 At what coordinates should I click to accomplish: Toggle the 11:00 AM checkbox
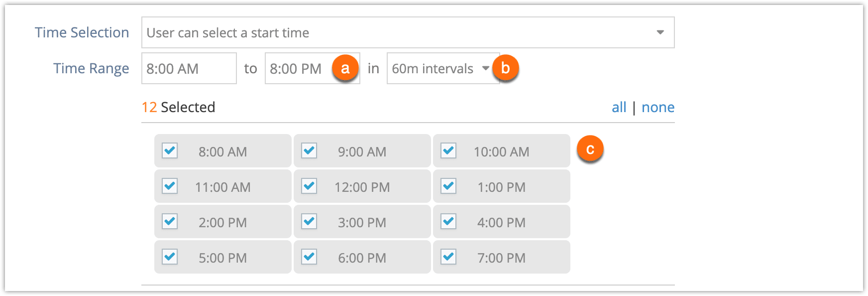(170, 185)
